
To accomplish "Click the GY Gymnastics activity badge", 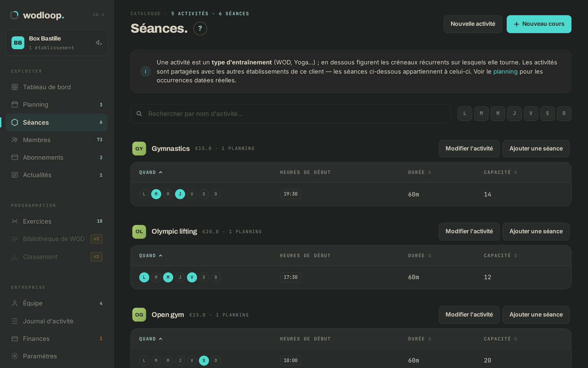I will 139,149.
